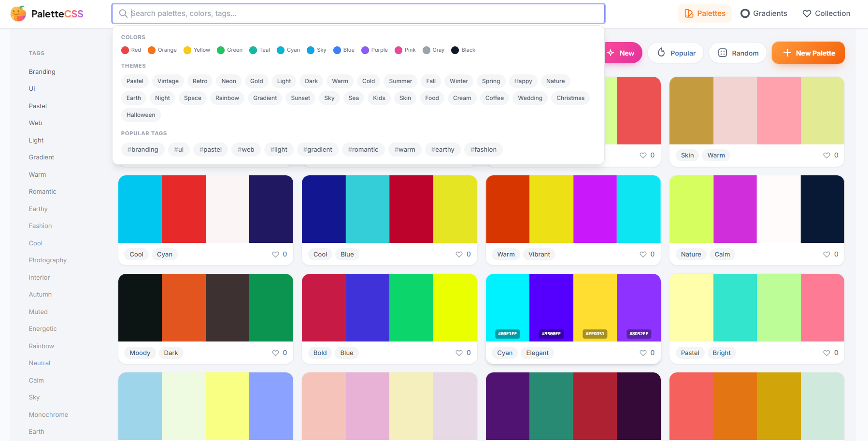Click the #5500FF swatch
This screenshot has height=441, width=868.
pyautogui.click(x=551, y=308)
